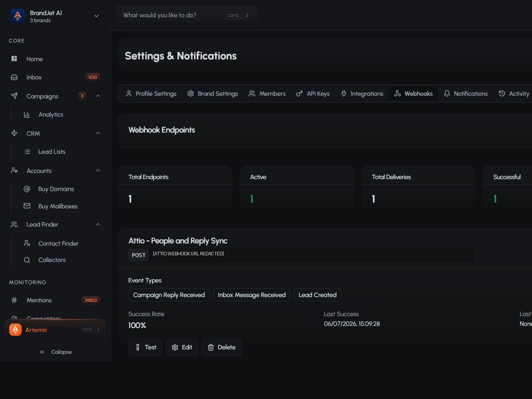Switch to the Integrations tab

tap(362, 94)
